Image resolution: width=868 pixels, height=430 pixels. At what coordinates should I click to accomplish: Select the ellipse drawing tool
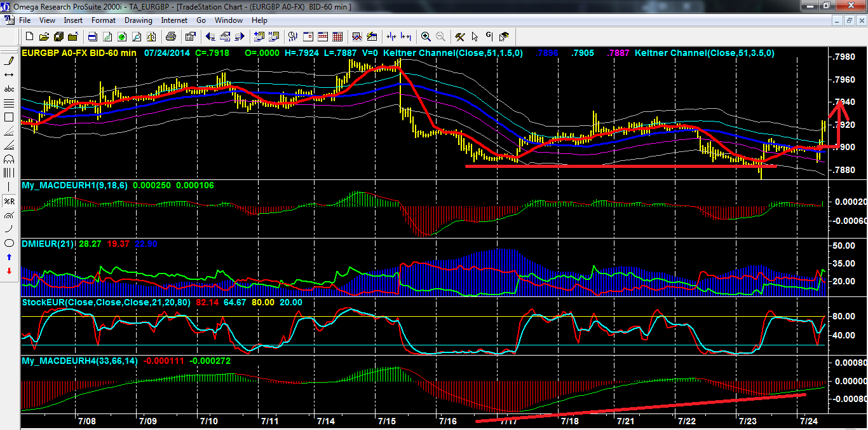(9, 243)
